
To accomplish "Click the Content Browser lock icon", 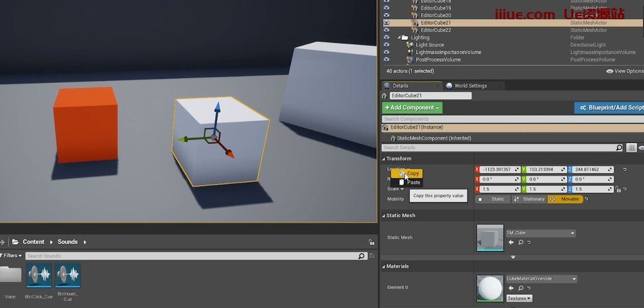I will tap(371, 242).
